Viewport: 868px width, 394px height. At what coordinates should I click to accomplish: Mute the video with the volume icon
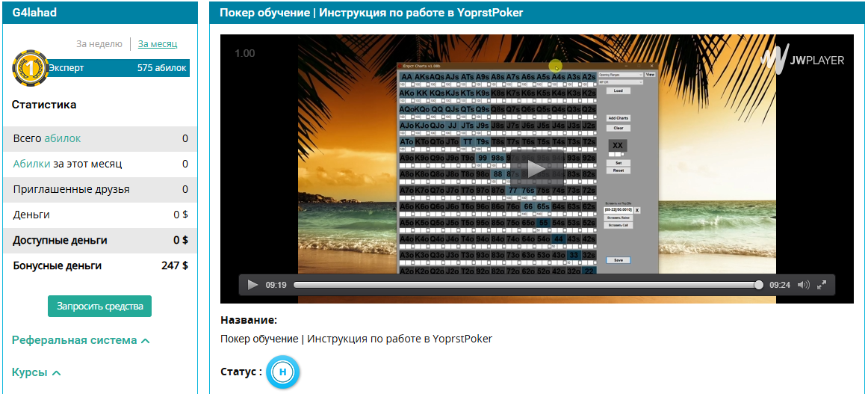803,285
